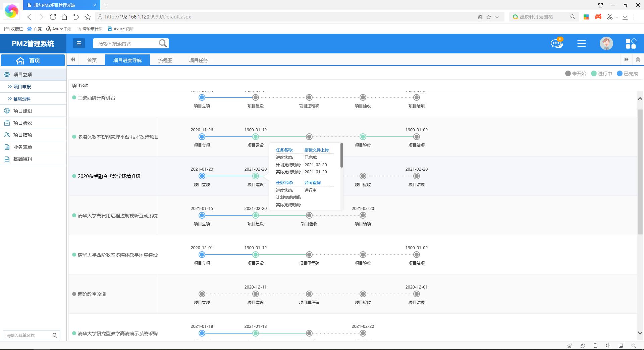Click the sidebar menu name search field

pos(28,335)
